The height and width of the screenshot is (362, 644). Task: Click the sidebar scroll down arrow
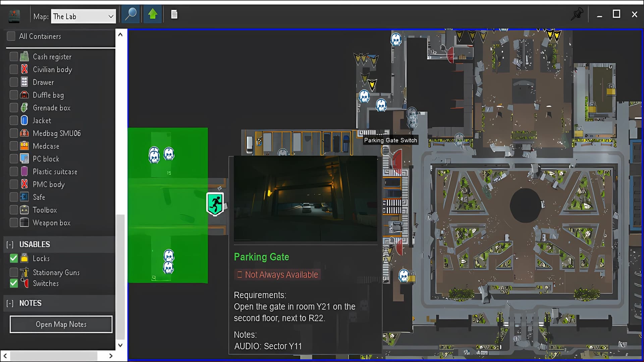(120, 345)
